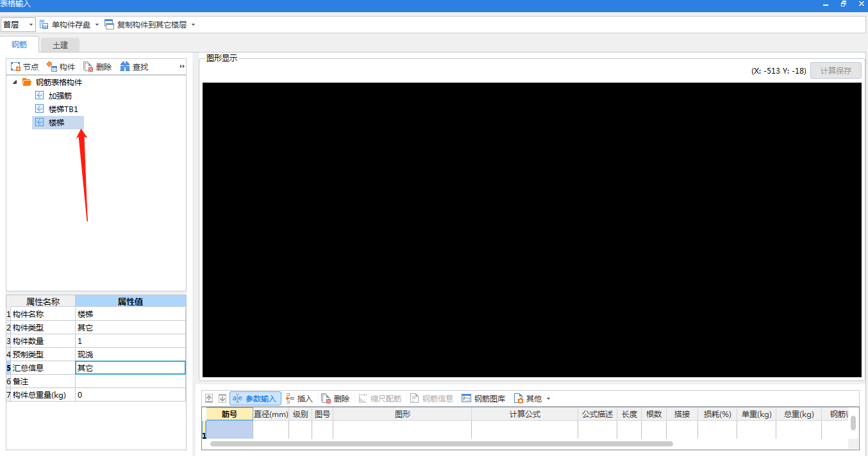Click the 汇总信息 value field
Image resolution: width=868 pixels, height=456 pixels.
[130, 368]
